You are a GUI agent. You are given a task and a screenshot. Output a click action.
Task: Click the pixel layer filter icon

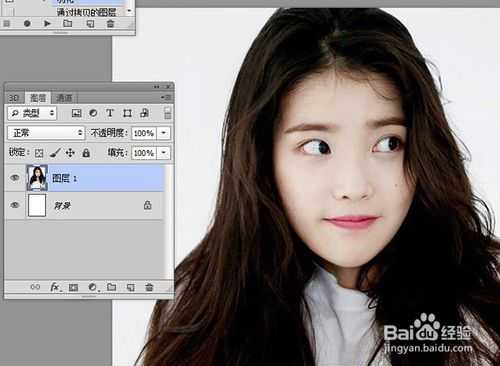click(76, 113)
